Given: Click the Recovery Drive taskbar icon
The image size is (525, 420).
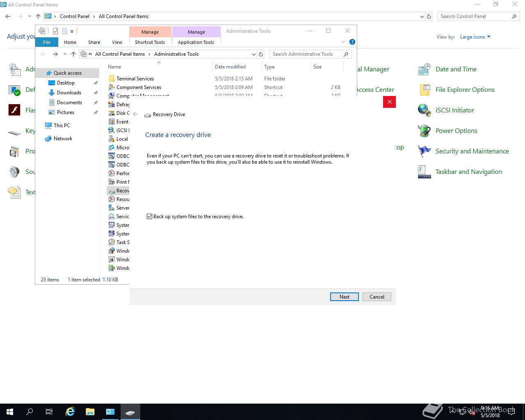Looking at the screenshot, I should click(130, 412).
